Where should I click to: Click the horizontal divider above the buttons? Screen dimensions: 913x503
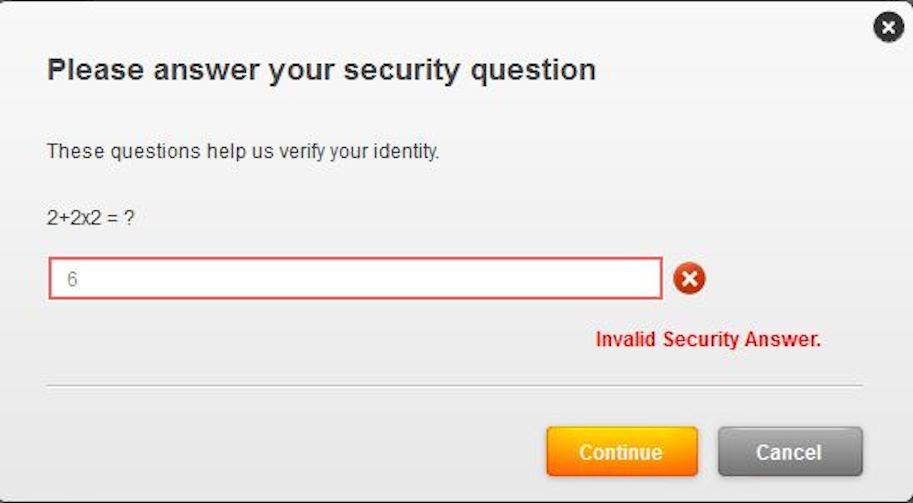[x=454, y=386]
